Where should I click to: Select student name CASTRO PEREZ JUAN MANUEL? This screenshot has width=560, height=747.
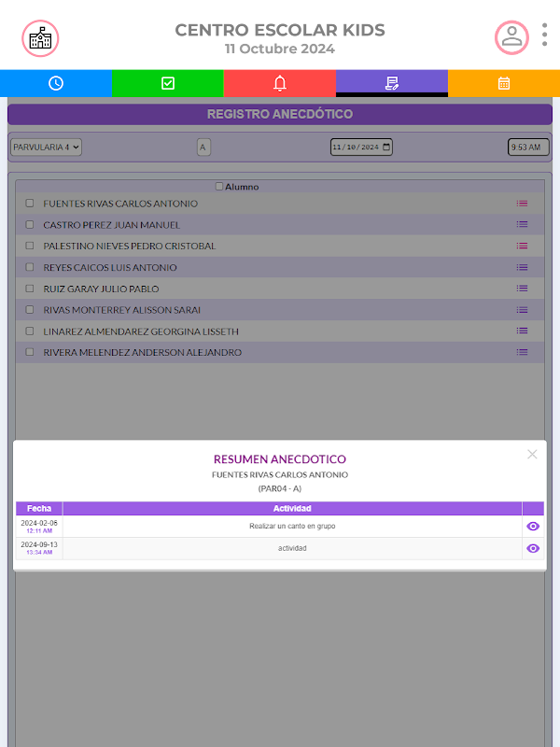pyautogui.click(x=111, y=225)
